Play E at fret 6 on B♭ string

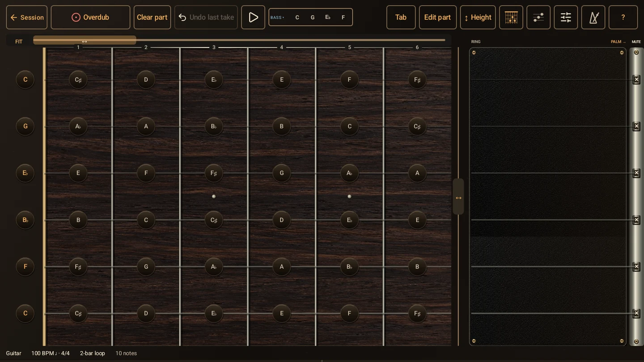(417, 220)
